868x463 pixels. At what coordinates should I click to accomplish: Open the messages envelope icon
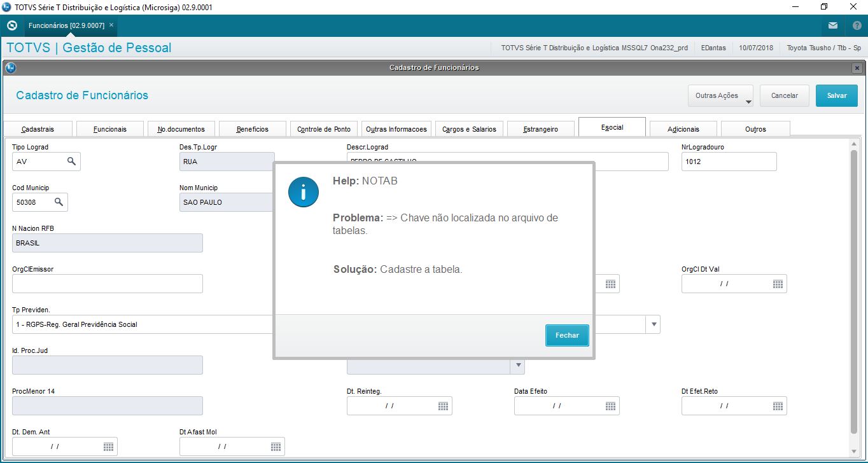coord(833,25)
